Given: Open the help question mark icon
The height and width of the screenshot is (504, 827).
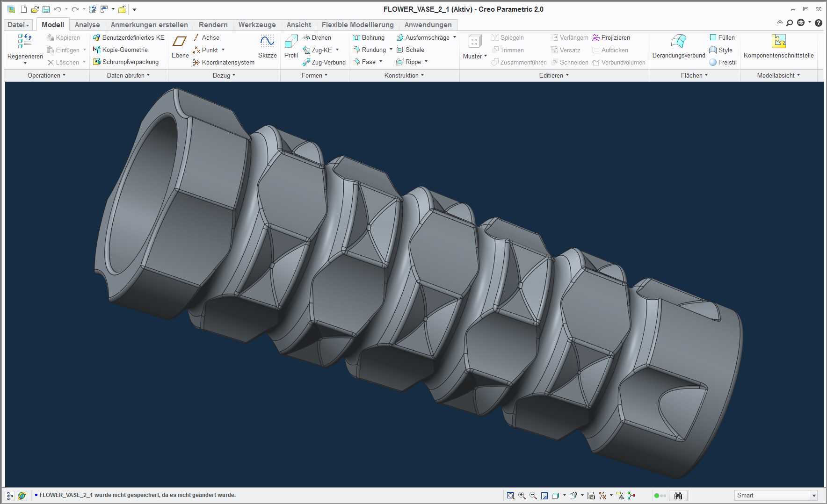Looking at the screenshot, I should pos(819,23).
